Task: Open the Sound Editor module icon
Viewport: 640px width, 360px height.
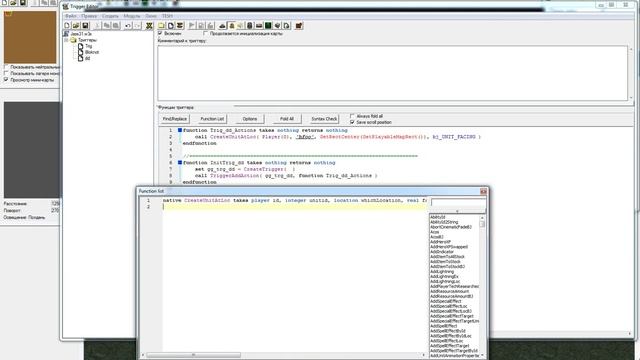Action: click(240, 26)
